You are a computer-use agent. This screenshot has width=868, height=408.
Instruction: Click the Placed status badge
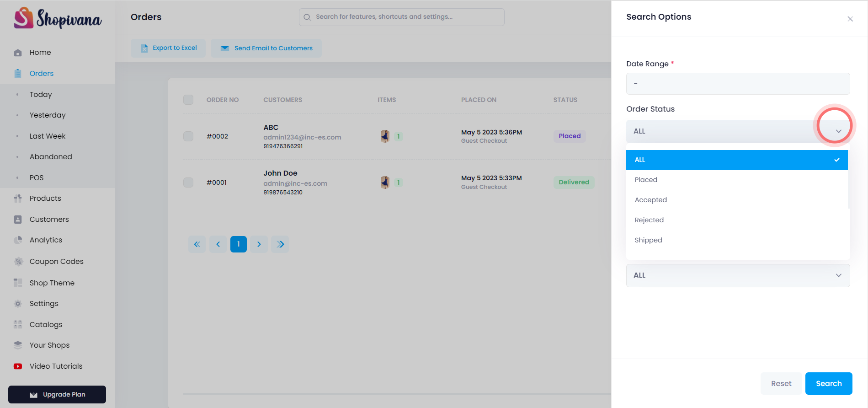coord(570,136)
